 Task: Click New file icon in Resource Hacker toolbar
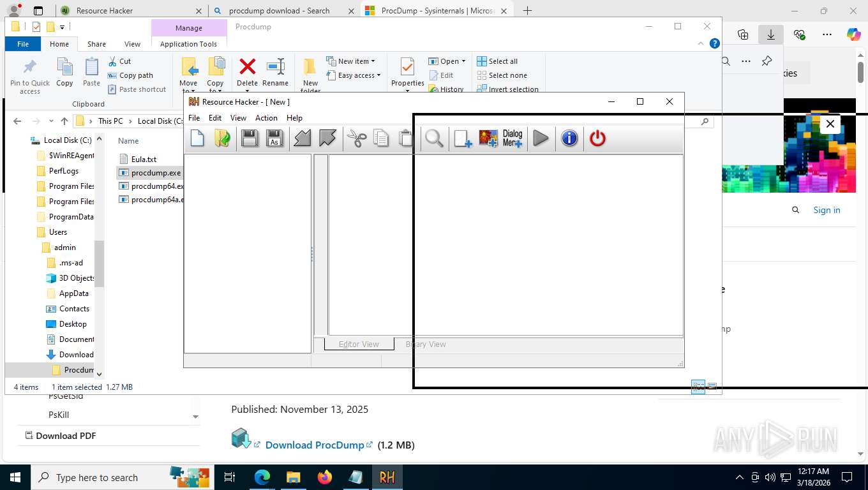click(197, 138)
